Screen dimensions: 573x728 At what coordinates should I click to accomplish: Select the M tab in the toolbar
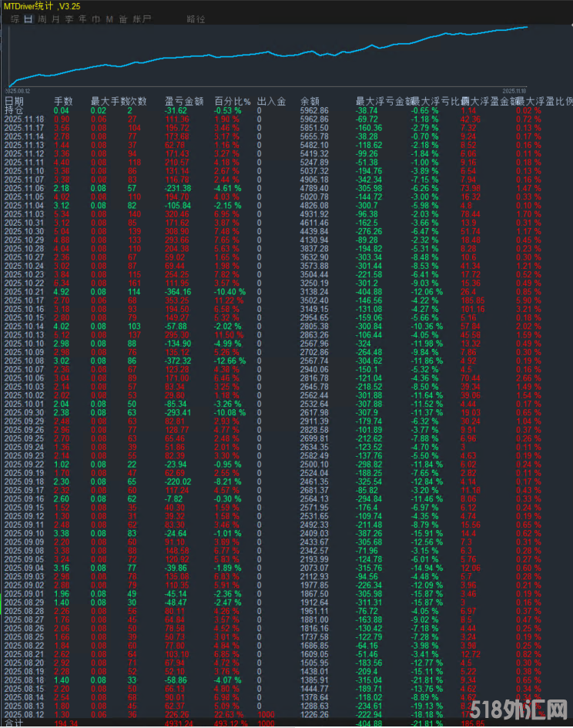pyautogui.click(x=109, y=18)
